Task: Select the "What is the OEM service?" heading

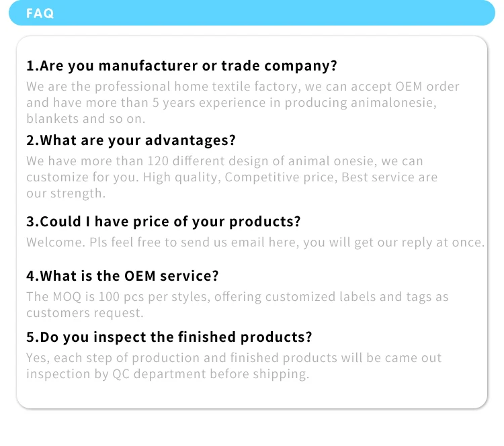Action: (122, 276)
